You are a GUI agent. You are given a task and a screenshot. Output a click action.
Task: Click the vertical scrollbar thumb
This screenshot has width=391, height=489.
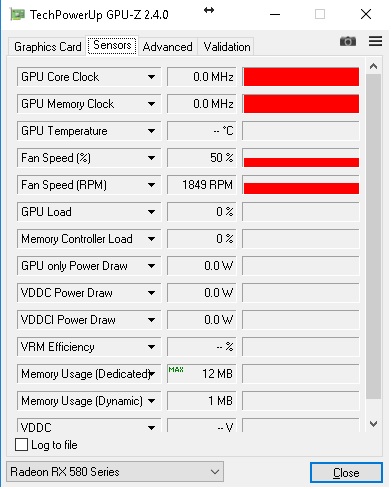coord(373,236)
